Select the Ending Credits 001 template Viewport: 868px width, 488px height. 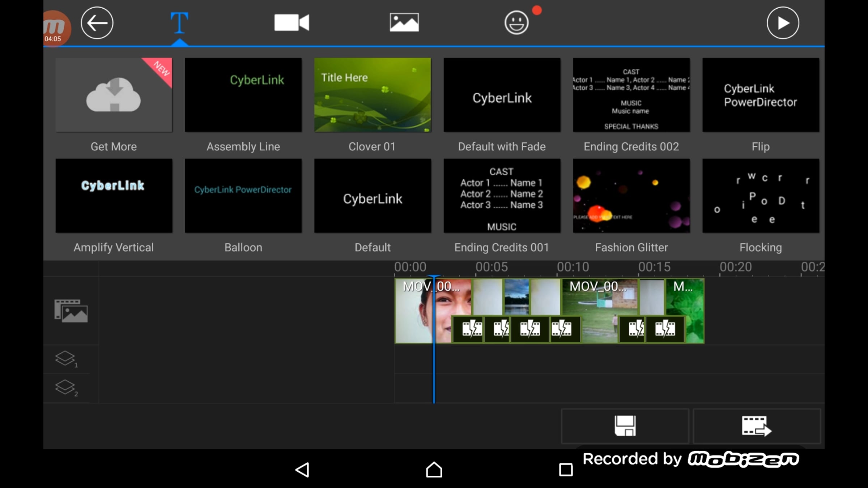click(x=502, y=196)
